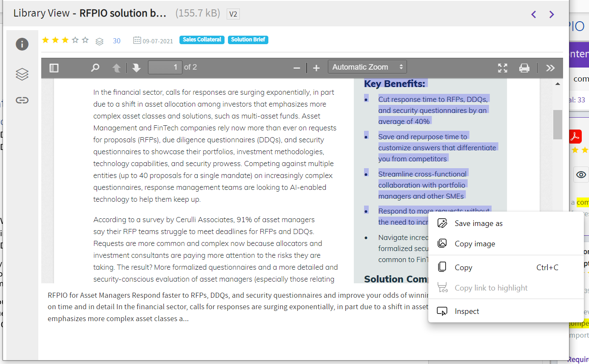Set rating to five stars
The height and width of the screenshot is (364, 589).
coord(85,40)
